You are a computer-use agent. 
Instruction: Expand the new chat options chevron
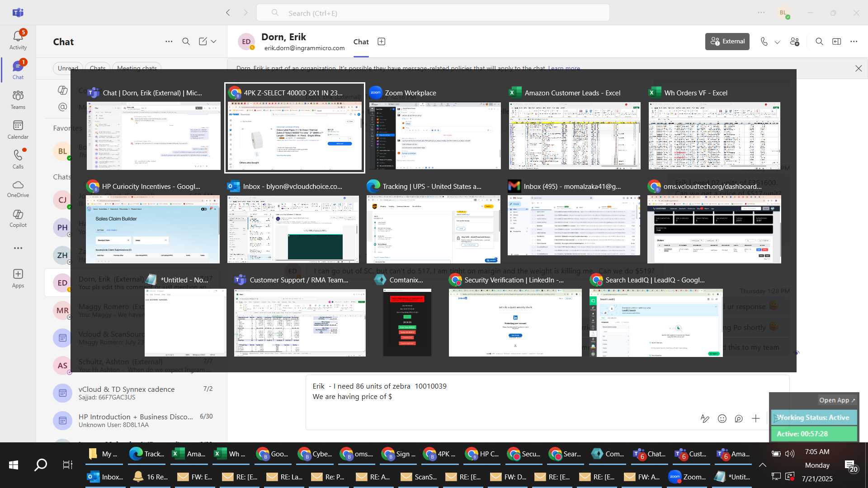click(214, 42)
